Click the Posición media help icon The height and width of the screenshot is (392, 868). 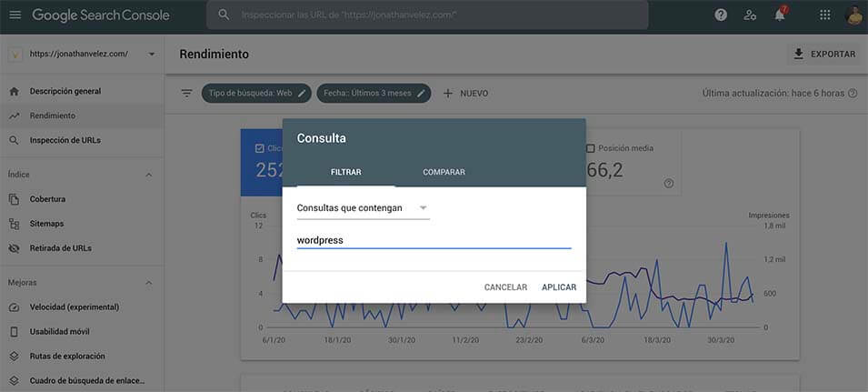pos(669,184)
